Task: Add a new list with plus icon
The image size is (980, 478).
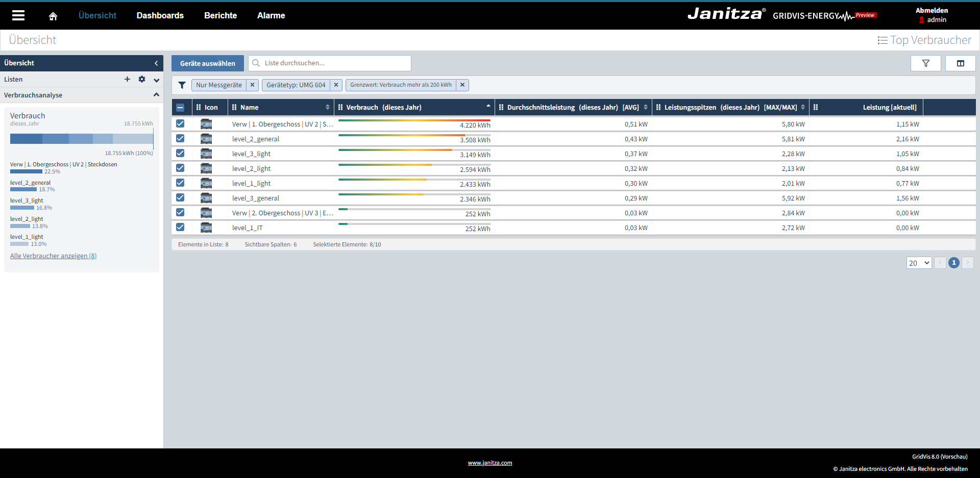Action: click(x=127, y=79)
